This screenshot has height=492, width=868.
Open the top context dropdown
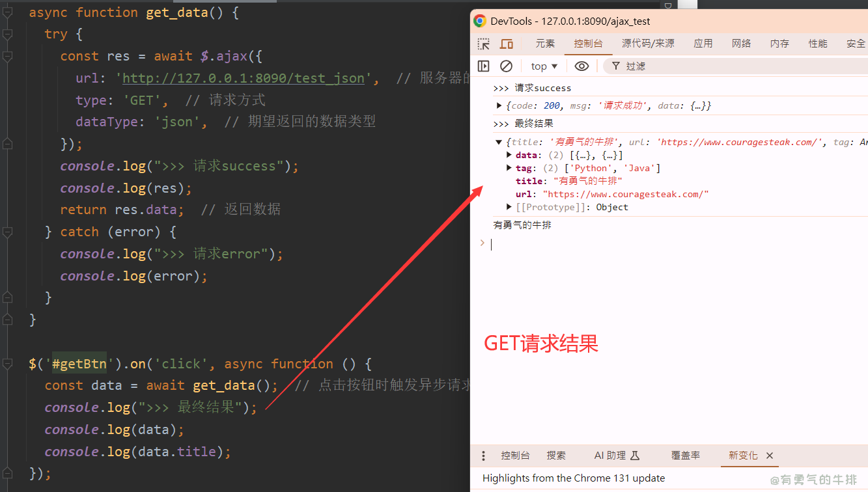tap(544, 66)
